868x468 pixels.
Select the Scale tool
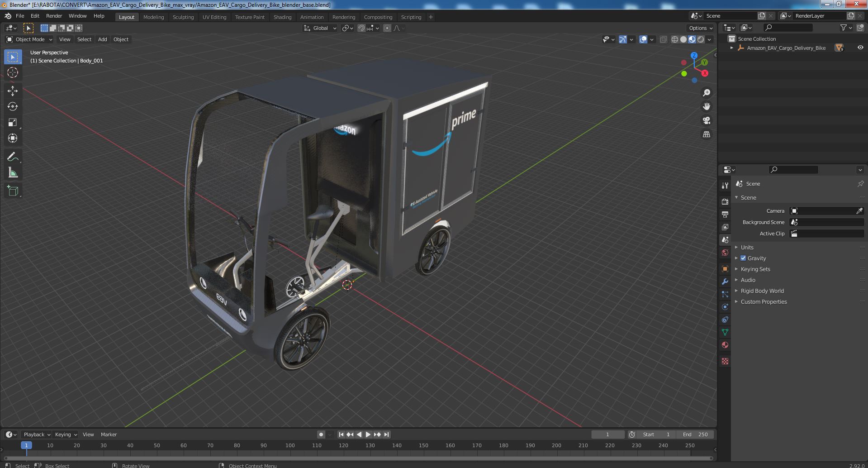[x=13, y=122]
